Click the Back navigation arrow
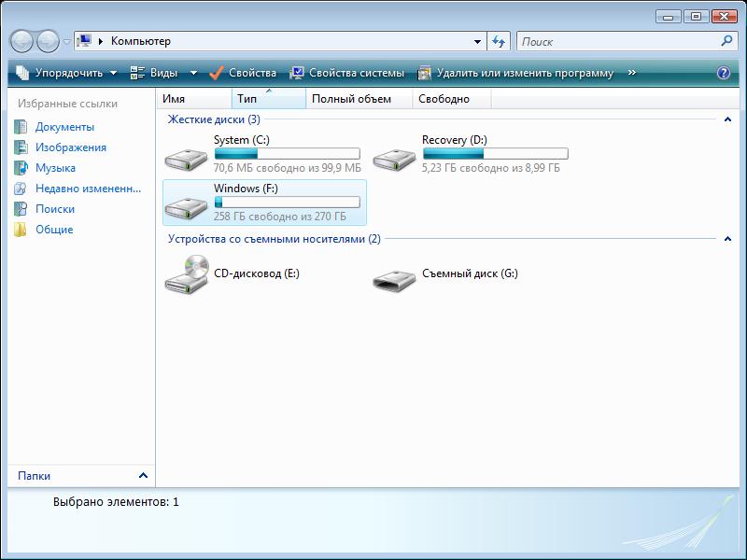Viewport: 747px width, 560px height. tap(21, 41)
